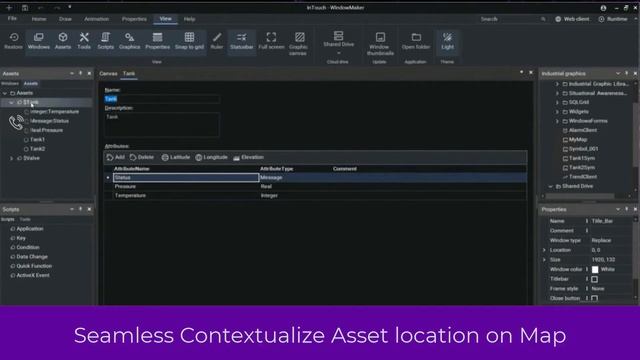The width and height of the screenshot is (640, 360).
Task: Toggle the Close button checkbox
Action: 595,298
